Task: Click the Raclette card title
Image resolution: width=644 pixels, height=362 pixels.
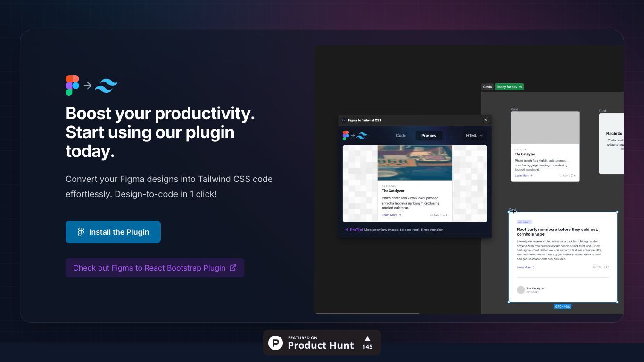Action: [x=614, y=133]
